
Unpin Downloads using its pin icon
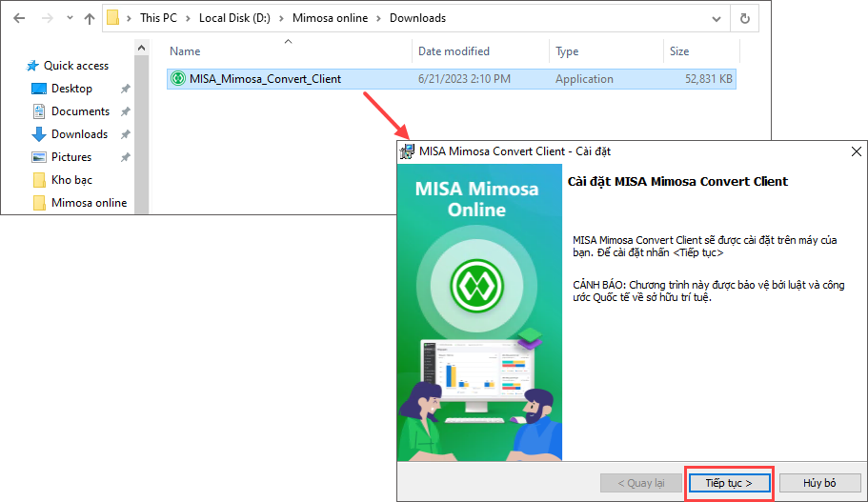point(126,134)
